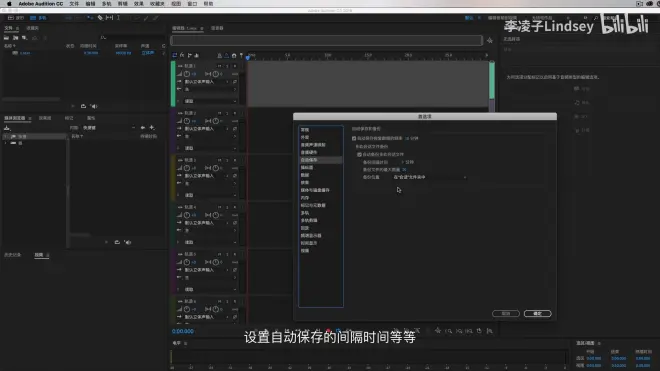This screenshot has width=660, height=371.
Task: Open Track 1 automation Read dropdown
Action: pos(210,101)
